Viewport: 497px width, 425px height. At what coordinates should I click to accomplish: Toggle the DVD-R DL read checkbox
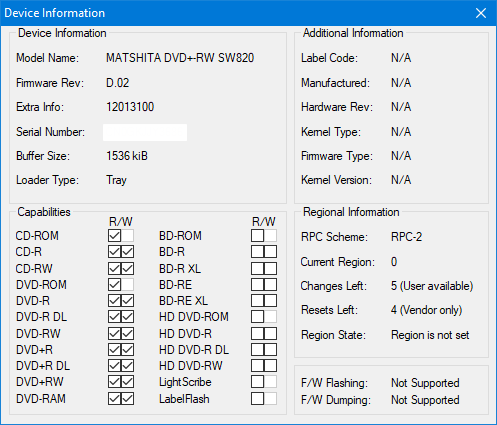click(114, 317)
